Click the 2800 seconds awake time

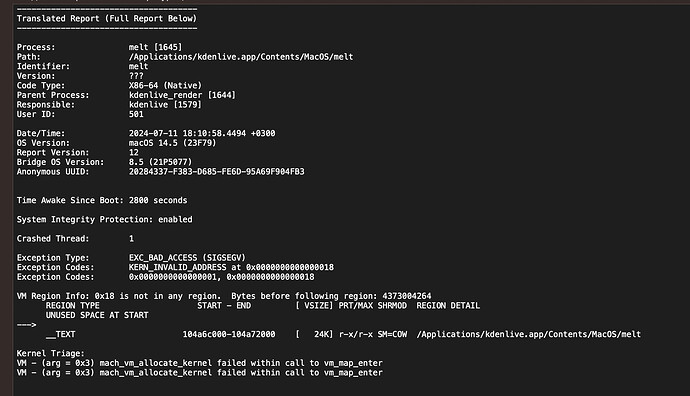(158, 200)
